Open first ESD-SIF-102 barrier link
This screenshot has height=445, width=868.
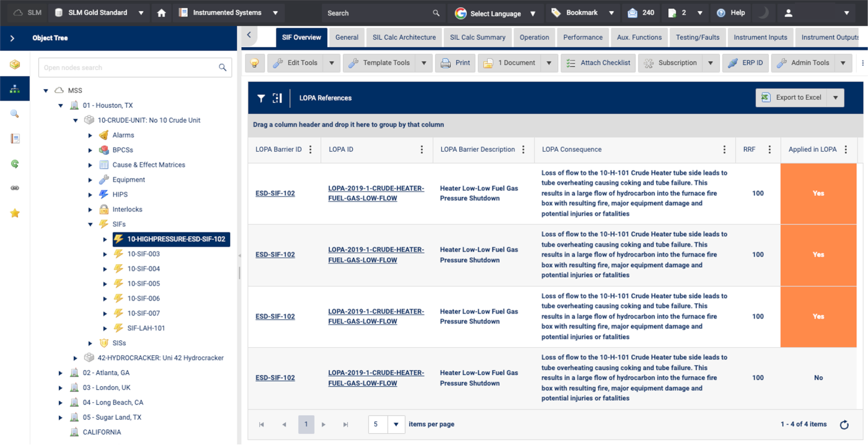275,193
